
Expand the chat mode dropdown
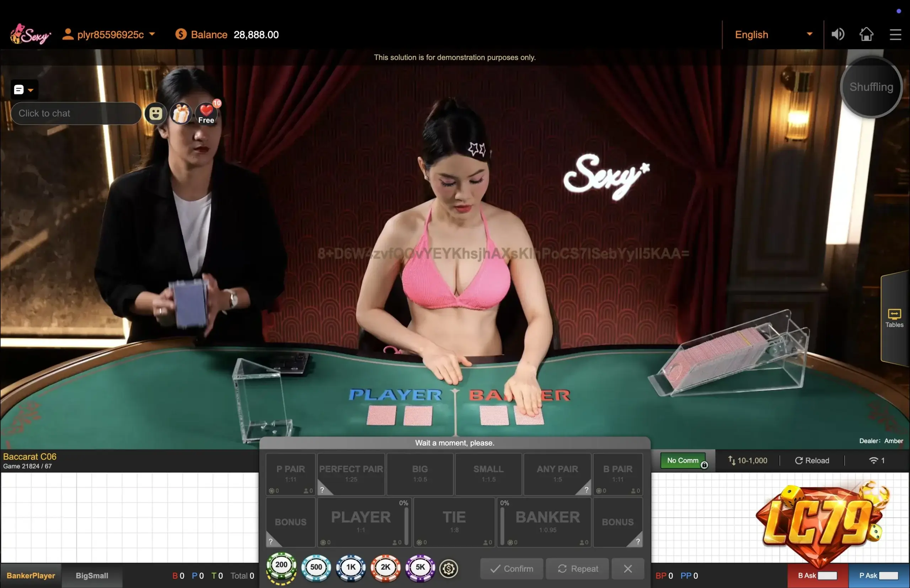[x=25, y=90]
